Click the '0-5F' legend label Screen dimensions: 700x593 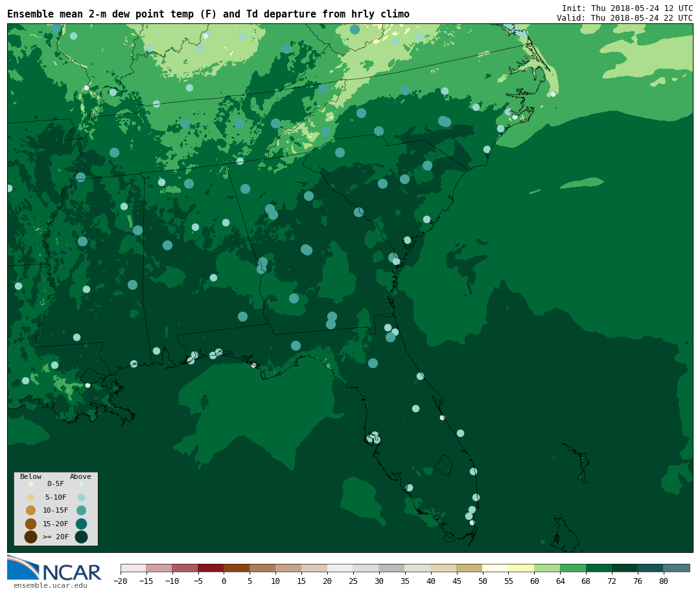56,483
